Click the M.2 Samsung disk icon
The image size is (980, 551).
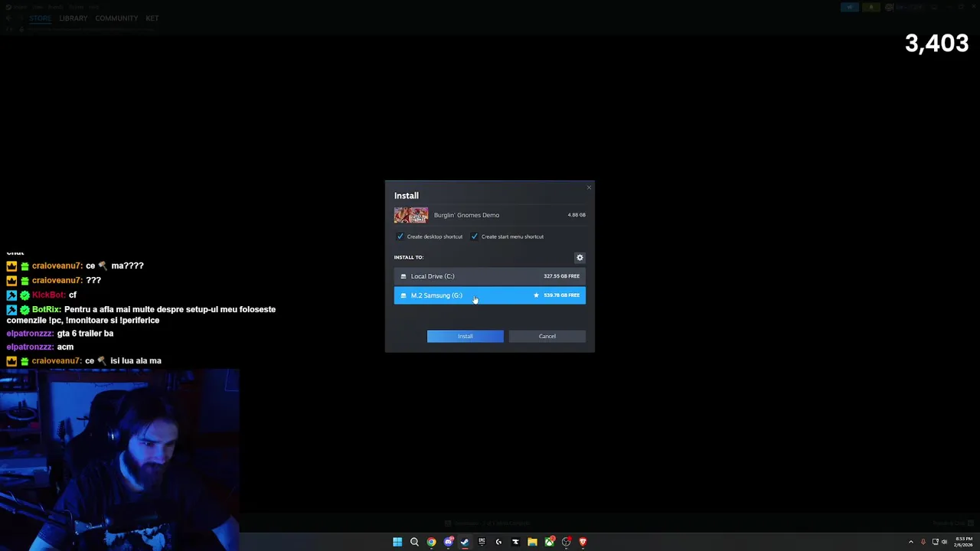click(403, 295)
